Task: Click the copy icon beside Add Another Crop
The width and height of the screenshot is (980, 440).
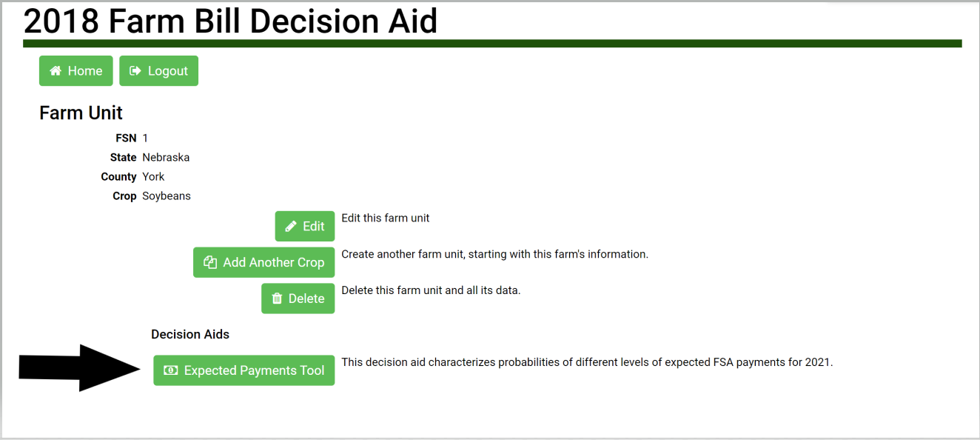Action: pos(210,263)
